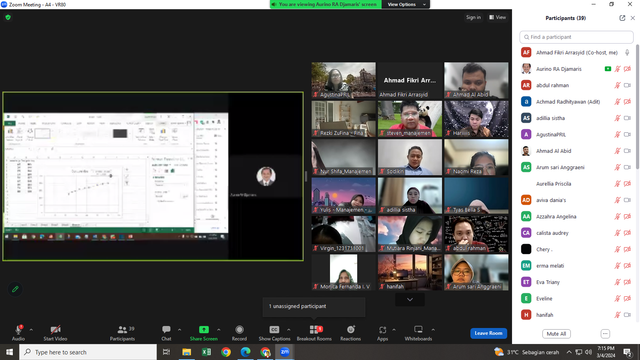The image size is (640, 360).
Task: Open the Windows Start menu
Action: [9, 352]
